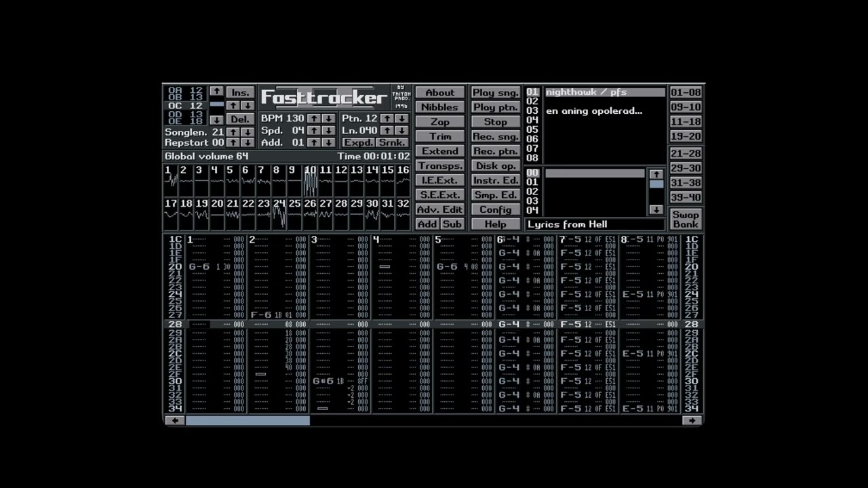Click the pattern horizontal scrollbar thumb
The width and height of the screenshot is (868, 488).
(x=248, y=421)
